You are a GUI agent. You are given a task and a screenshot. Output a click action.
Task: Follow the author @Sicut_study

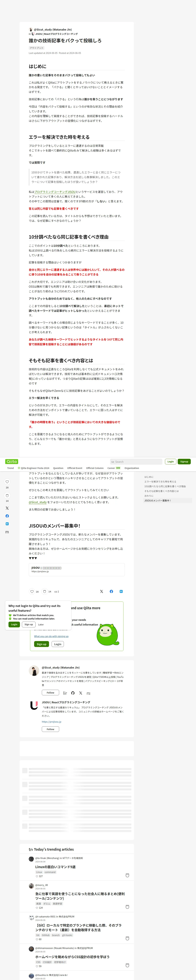pos(50,693)
